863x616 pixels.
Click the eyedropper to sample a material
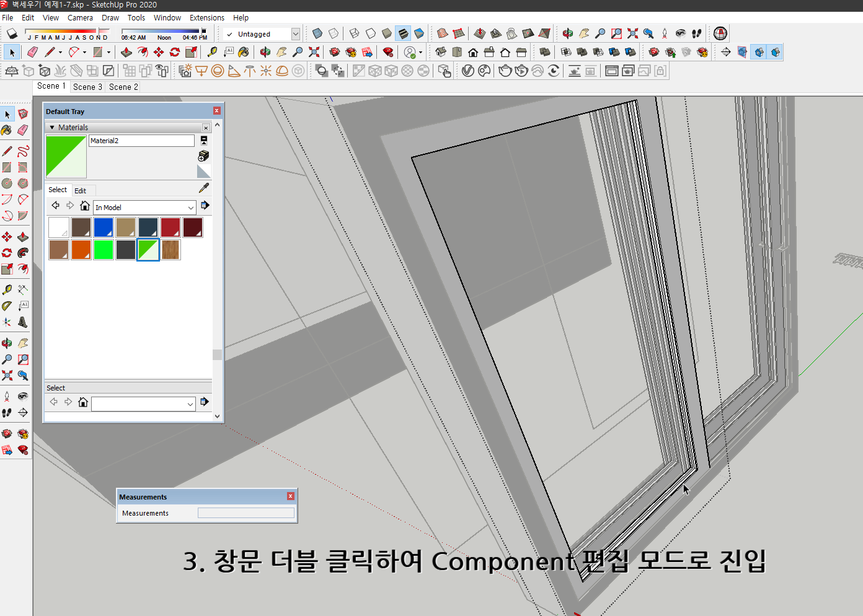[204, 187]
